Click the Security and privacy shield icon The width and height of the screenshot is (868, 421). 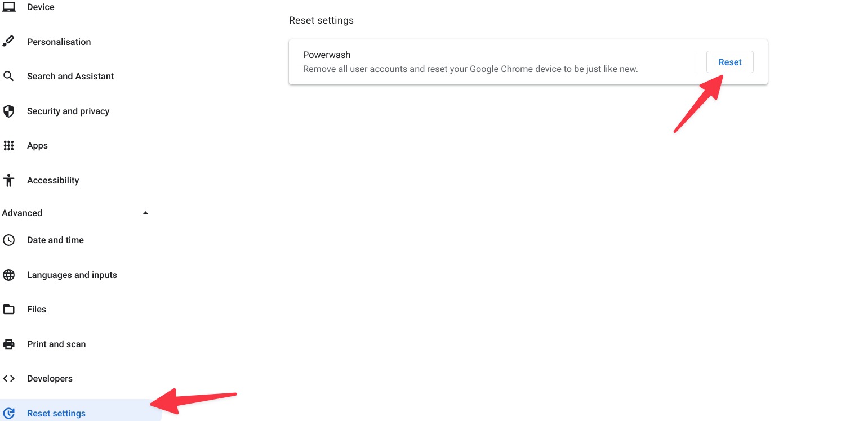click(x=8, y=111)
